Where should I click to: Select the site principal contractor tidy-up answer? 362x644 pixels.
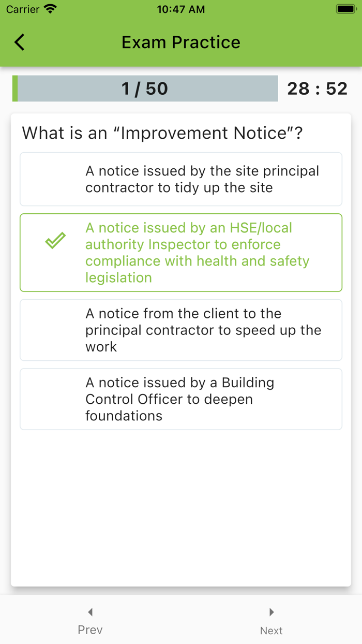coord(181,179)
